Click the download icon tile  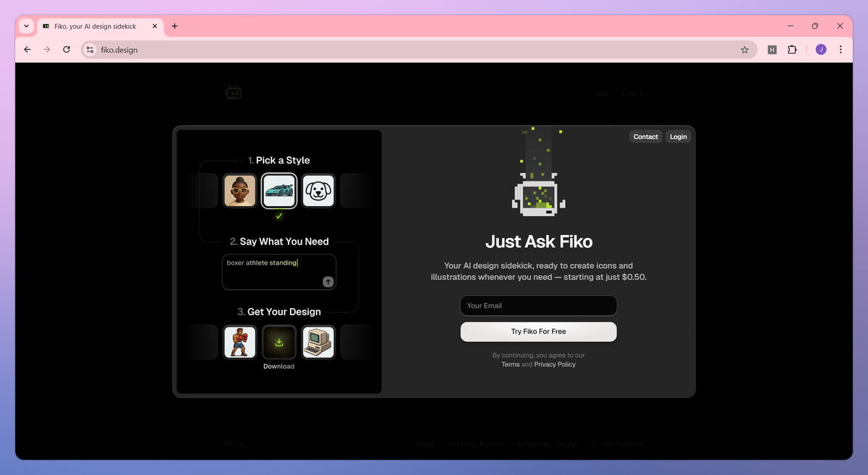pyautogui.click(x=279, y=342)
